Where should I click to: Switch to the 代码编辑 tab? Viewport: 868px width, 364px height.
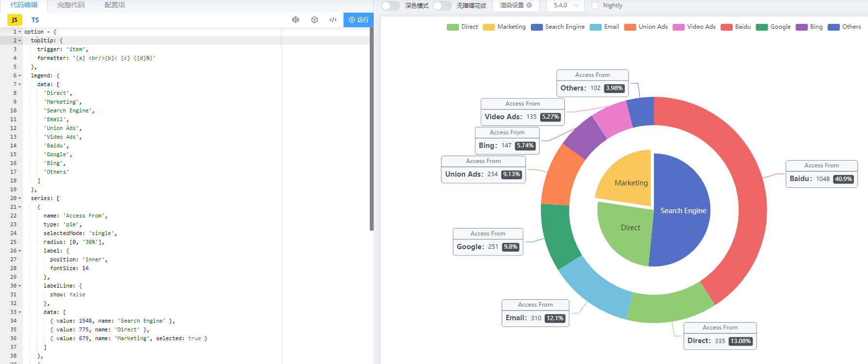pyautogui.click(x=24, y=5)
